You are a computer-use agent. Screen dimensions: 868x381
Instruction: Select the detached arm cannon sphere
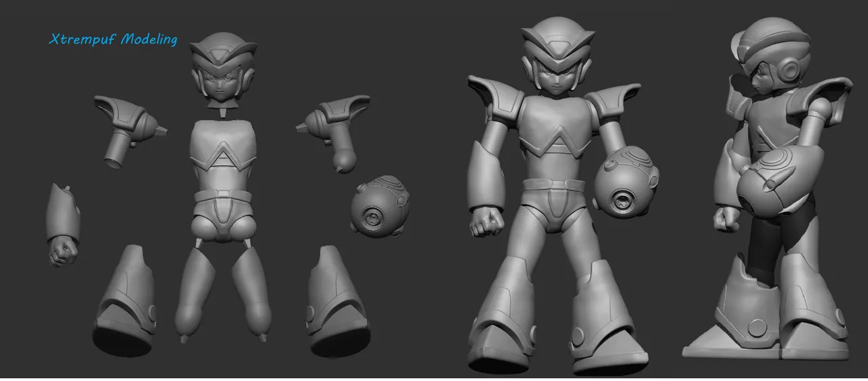click(381, 207)
